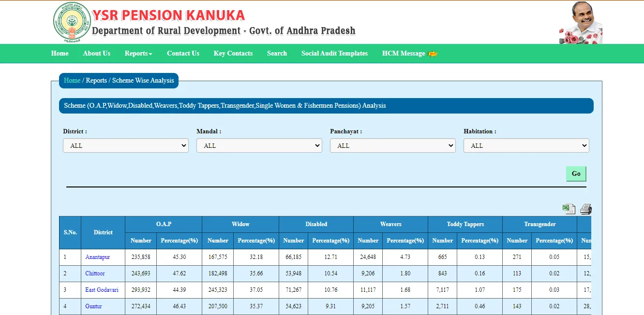Image resolution: width=644 pixels, height=315 pixels.
Task: Click Chittoor O.A.P percentage 47.62
Action: [x=180, y=273]
